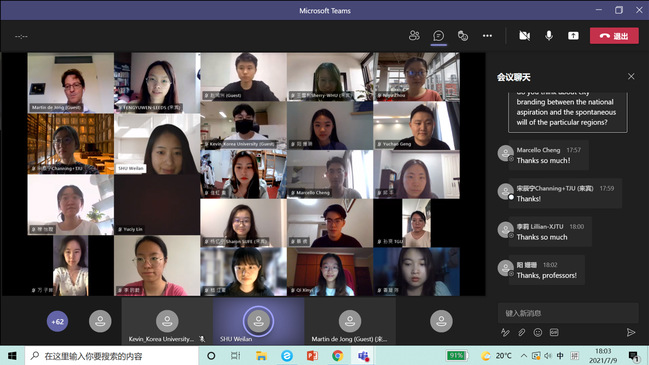The height and width of the screenshot is (365, 649).
Task: Open PowerPoint from the Windows taskbar
Action: (x=312, y=355)
